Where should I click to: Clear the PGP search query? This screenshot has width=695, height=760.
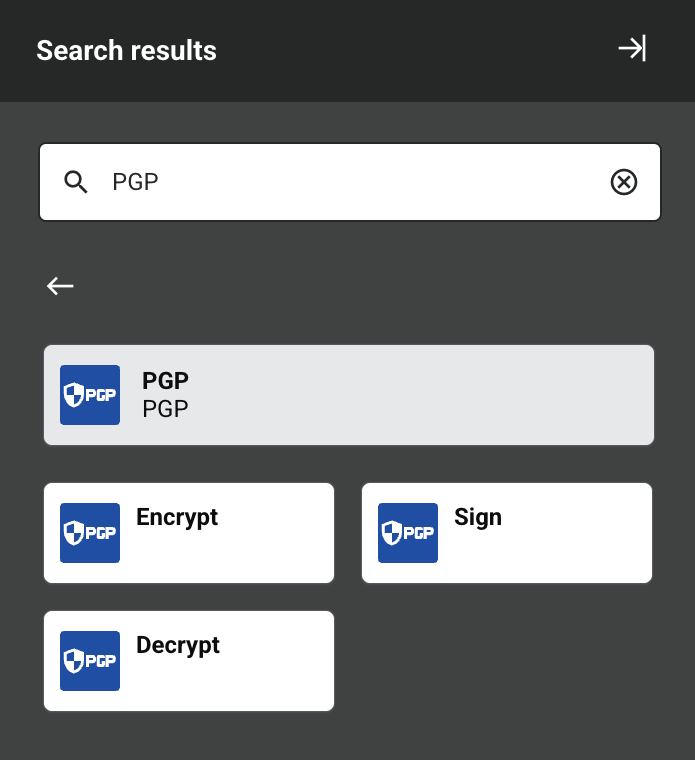click(624, 181)
